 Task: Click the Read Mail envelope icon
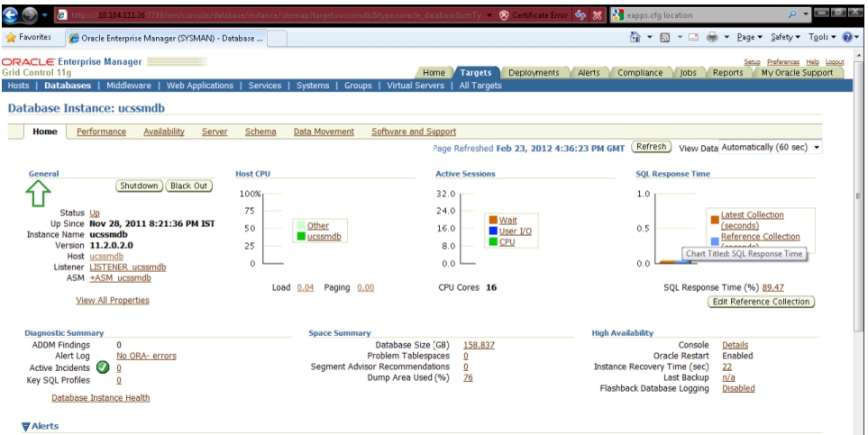tap(693, 37)
